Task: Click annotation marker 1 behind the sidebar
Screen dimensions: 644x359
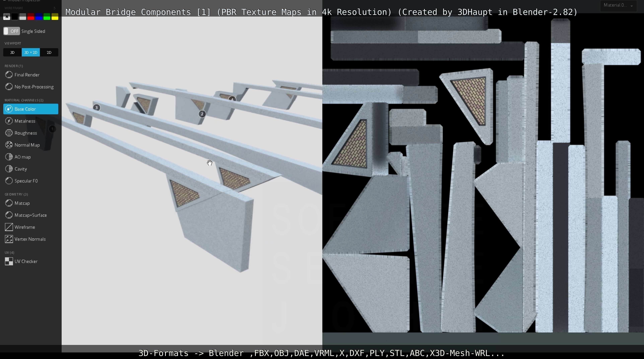Action: [52, 129]
